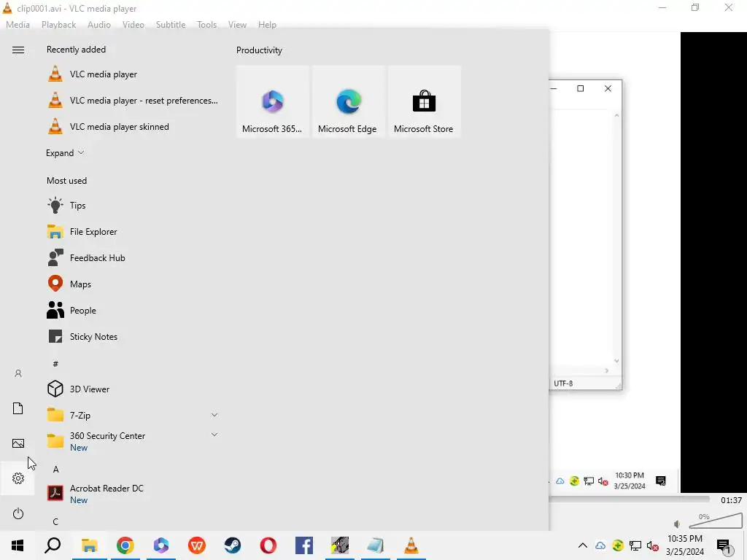Open Feedback Hub
Screen dimensions: 747x560
pos(133,257)
